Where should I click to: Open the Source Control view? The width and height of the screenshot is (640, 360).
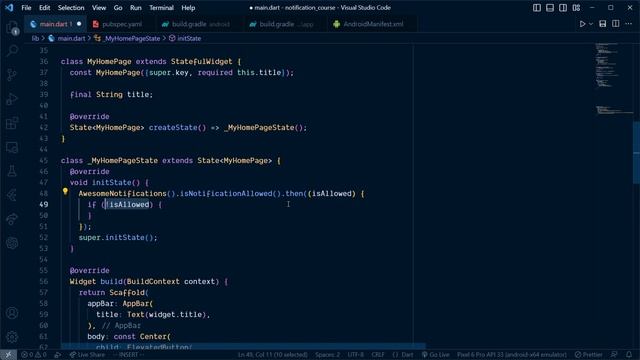(12, 75)
